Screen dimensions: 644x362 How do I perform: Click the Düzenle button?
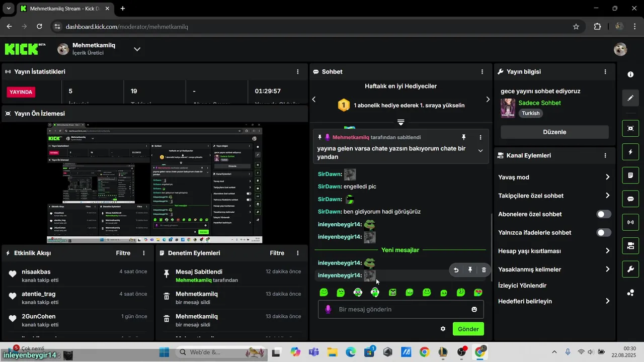(x=554, y=132)
